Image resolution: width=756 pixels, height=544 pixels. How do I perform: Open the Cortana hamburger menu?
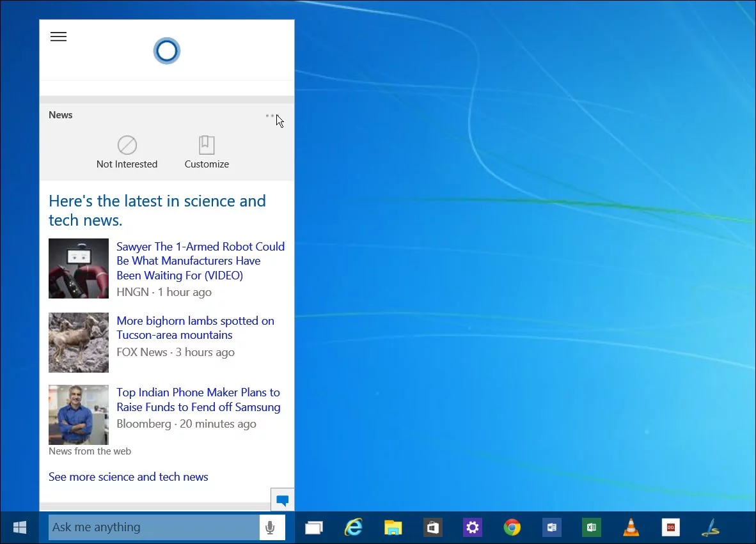(x=58, y=36)
